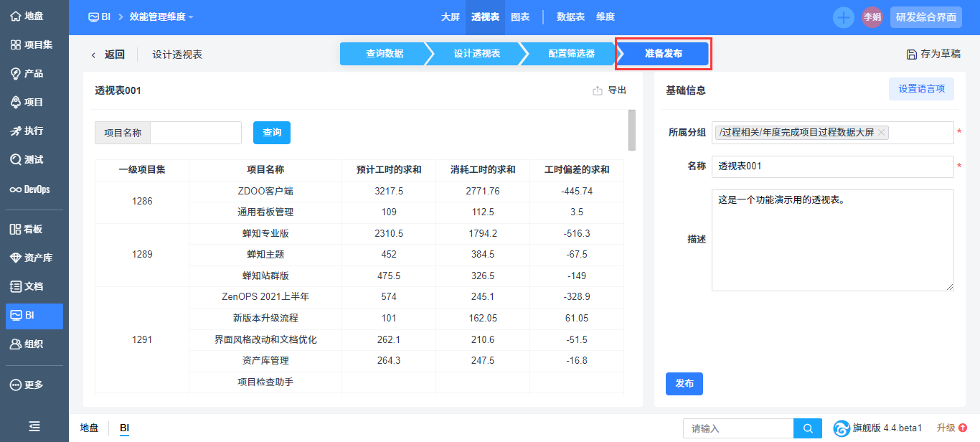The width and height of the screenshot is (980, 442).
Task: Click the 项目名称 filter input field
Action: (196, 133)
